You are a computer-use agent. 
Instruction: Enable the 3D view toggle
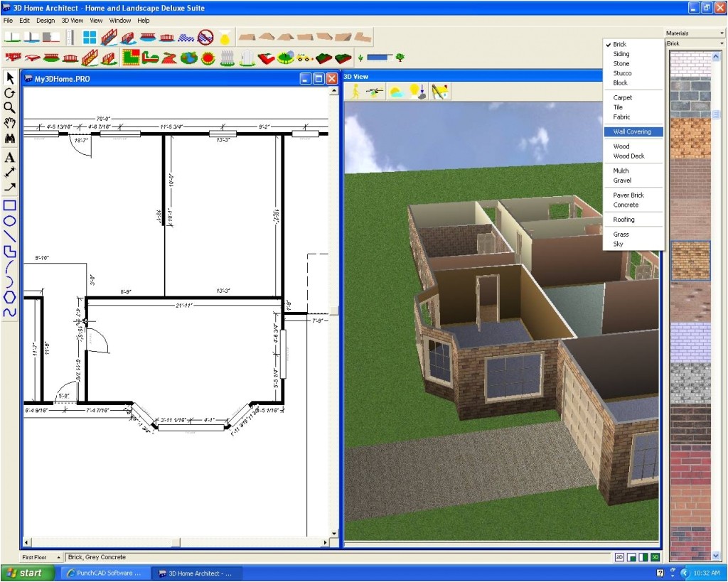click(x=655, y=557)
